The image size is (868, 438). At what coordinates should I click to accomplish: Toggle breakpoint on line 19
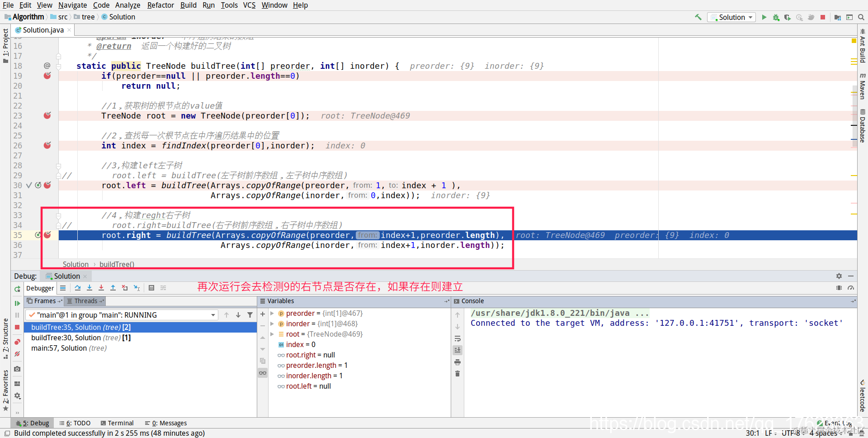coord(47,76)
